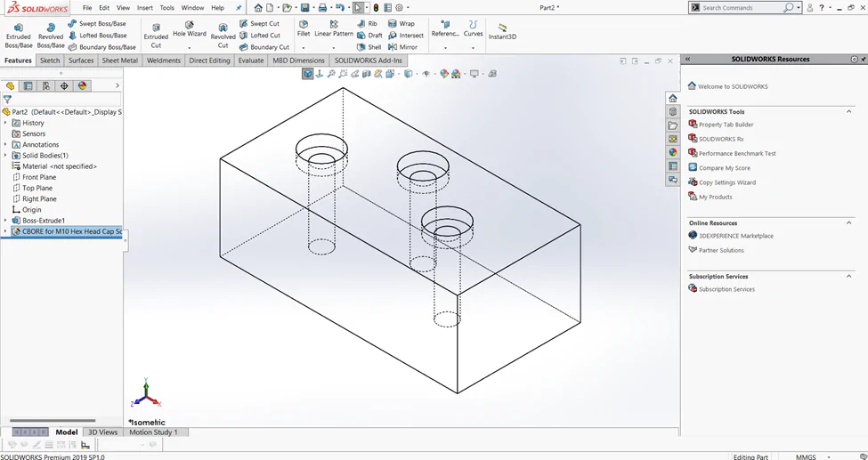The image size is (868, 460).
Task: Open the Reference Geometry tool
Action: click(445, 29)
